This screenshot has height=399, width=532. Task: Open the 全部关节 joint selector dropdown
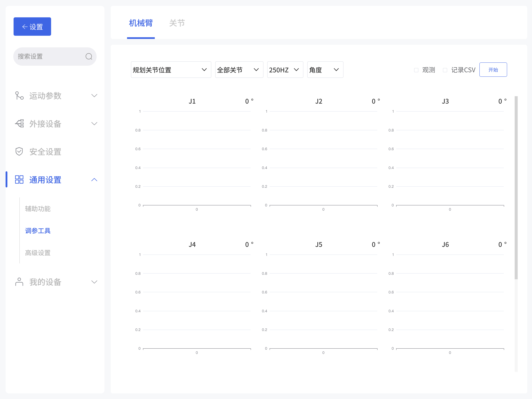(x=239, y=70)
